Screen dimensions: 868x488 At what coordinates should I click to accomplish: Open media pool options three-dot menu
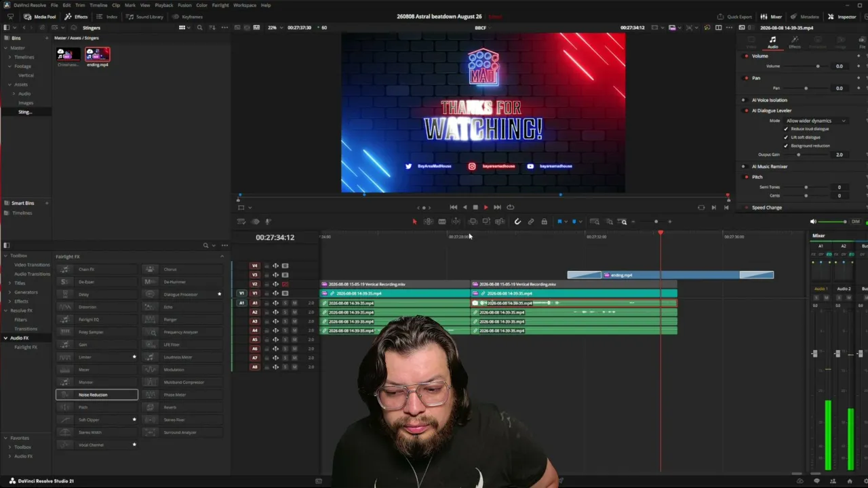(224, 28)
